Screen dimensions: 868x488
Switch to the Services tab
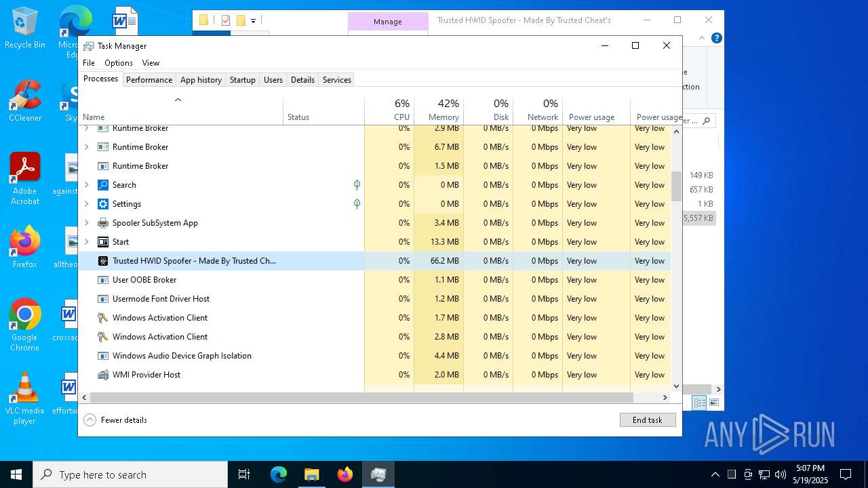tap(337, 80)
